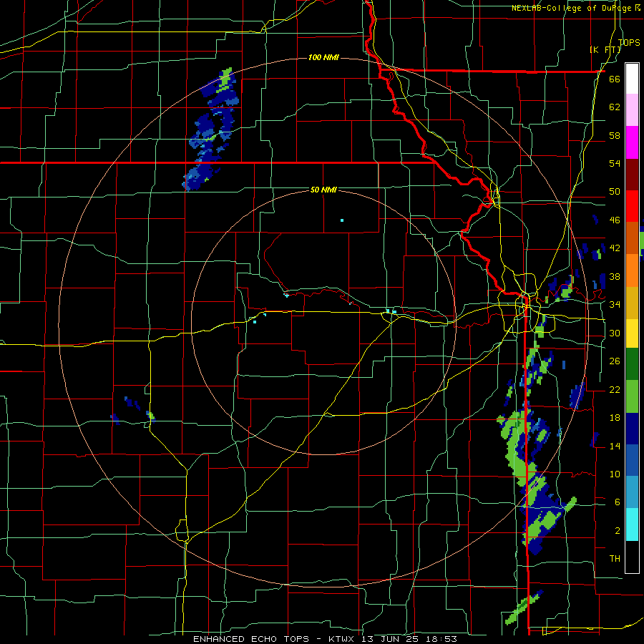Select the "2" legend value
This screenshot has height=644, width=644.
coord(617,531)
